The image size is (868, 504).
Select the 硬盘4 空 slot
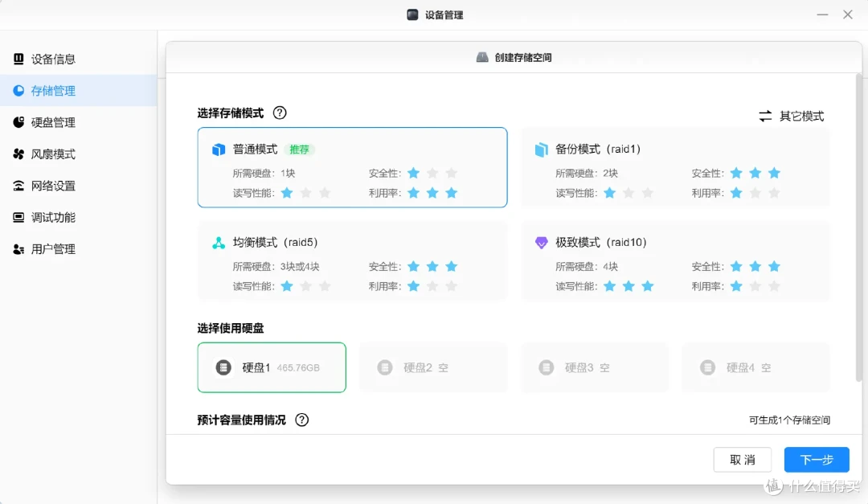[755, 367]
